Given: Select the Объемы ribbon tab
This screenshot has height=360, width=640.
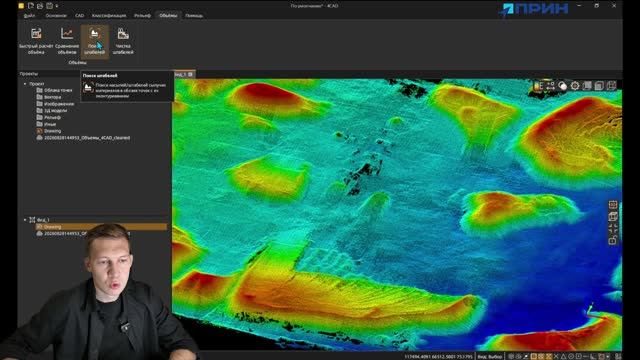Looking at the screenshot, I should (x=168, y=16).
